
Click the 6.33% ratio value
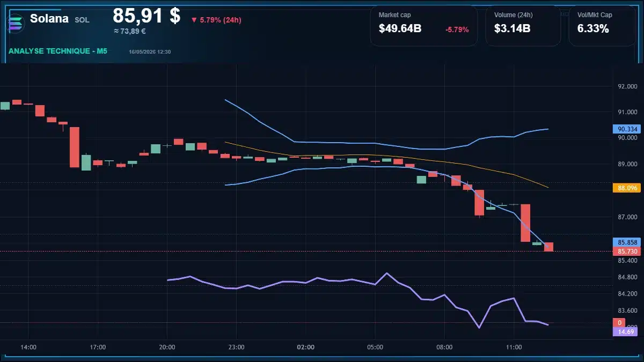[x=593, y=29]
